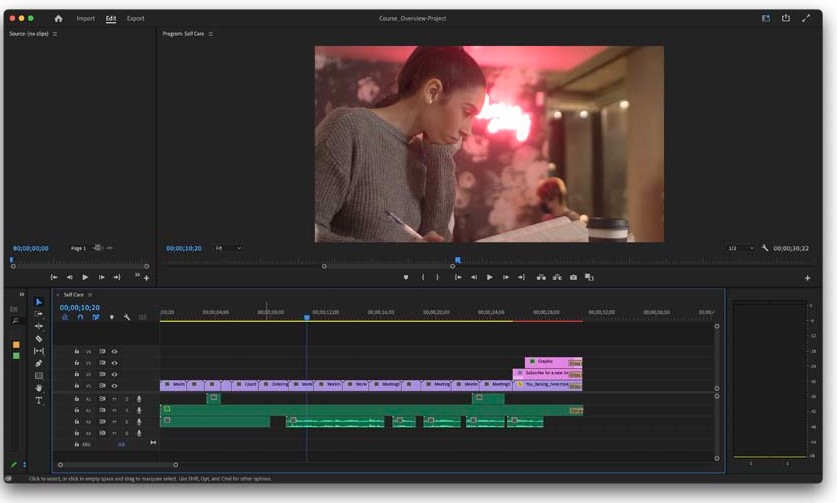Click Program monitor playhead marker
The height and width of the screenshot is (503, 837).
coord(457,260)
